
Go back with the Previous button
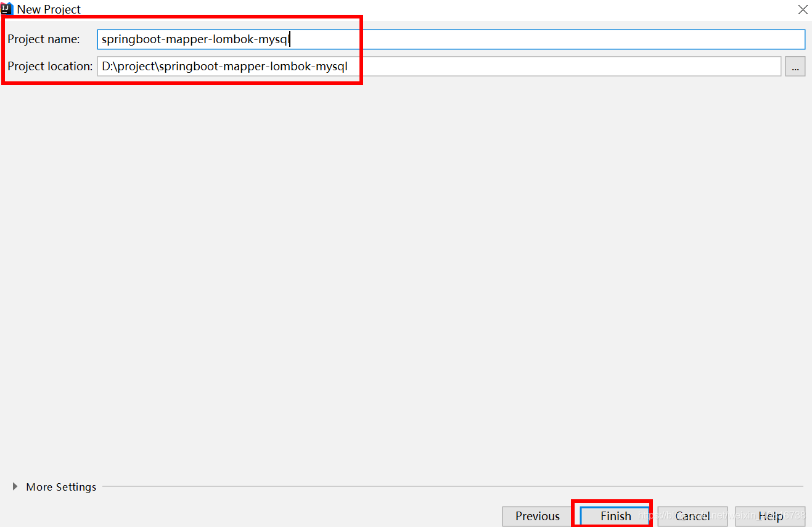click(537, 516)
